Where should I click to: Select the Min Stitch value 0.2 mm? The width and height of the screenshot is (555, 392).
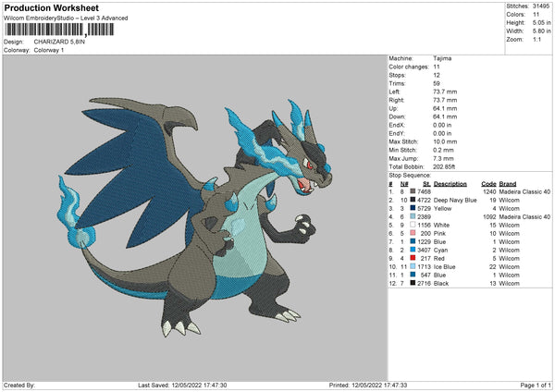pos(443,150)
